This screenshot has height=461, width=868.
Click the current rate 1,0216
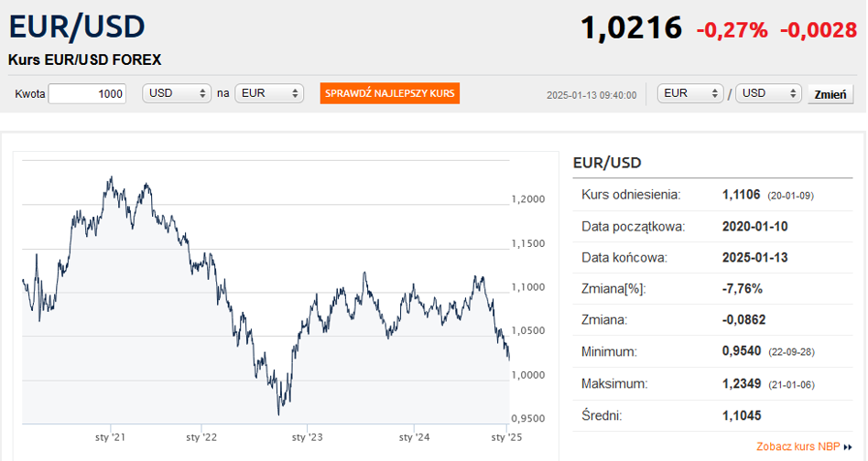pos(631,27)
